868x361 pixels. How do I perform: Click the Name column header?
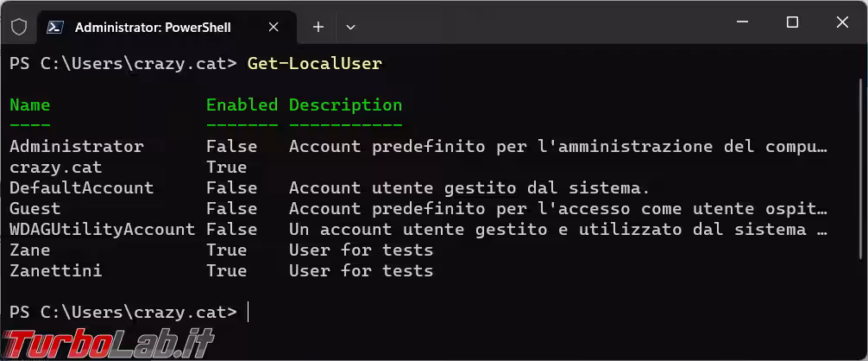30,104
